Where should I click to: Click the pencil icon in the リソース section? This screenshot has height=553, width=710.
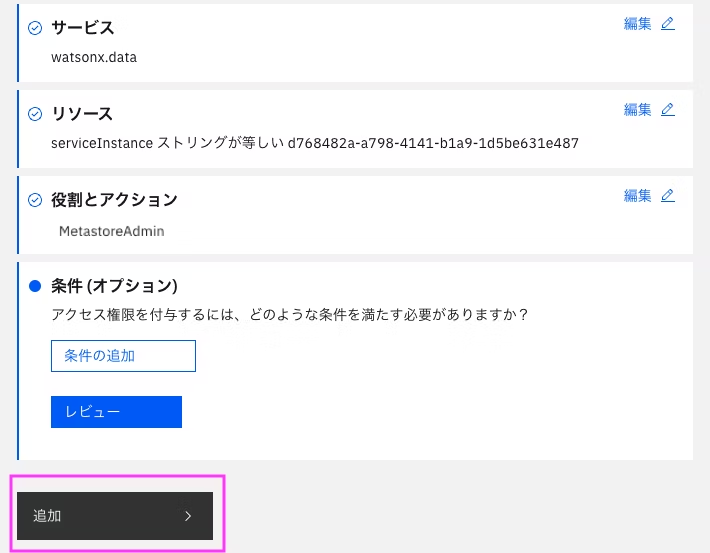tap(668, 110)
